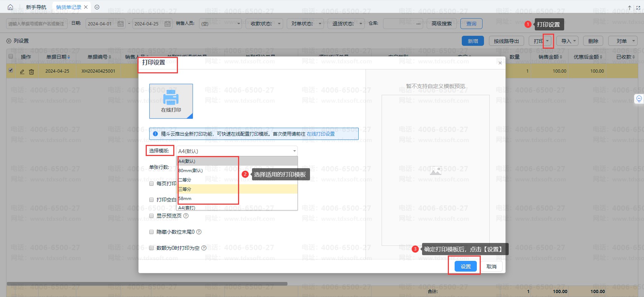644x297 pixels.
Task: Click the fullscreen icon at top right
Action: coord(638,8)
